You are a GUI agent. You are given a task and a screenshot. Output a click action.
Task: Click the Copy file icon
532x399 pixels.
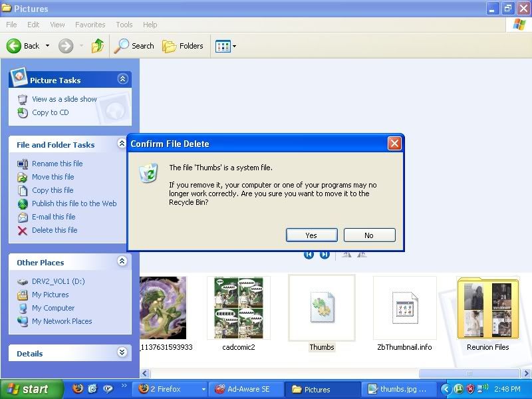[23, 191]
